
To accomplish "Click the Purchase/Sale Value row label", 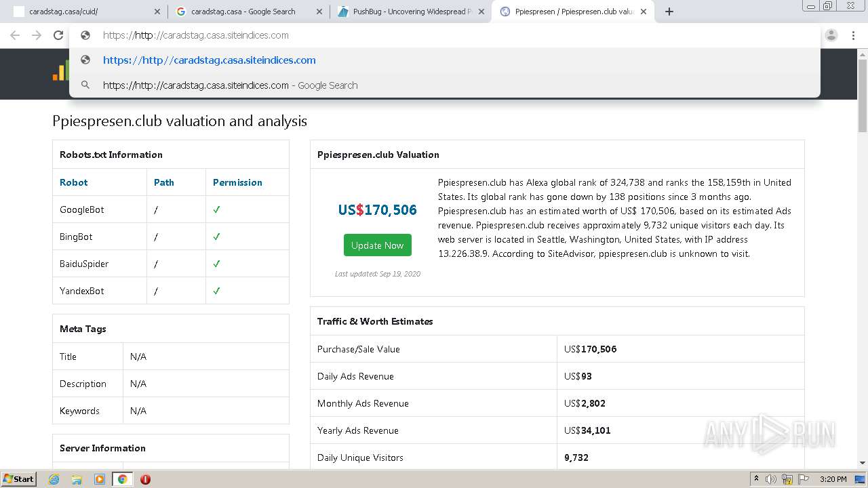I will pyautogui.click(x=359, y=349).
